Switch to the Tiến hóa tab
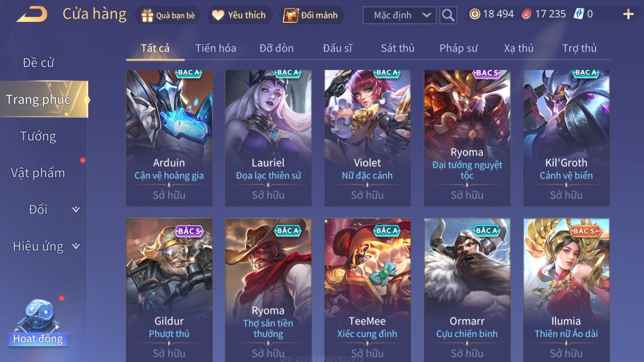The image size is (644, 362). (x=216, y=48)
